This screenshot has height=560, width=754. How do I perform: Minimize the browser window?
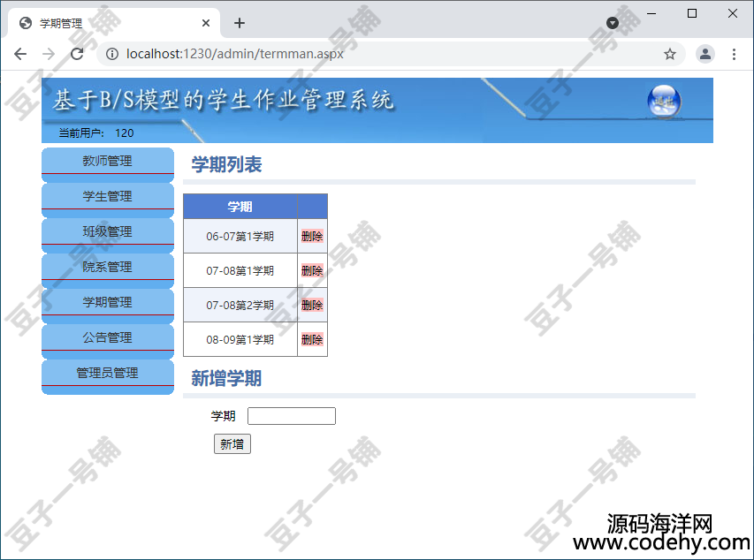pyautogui.click(x=651, y=13)
